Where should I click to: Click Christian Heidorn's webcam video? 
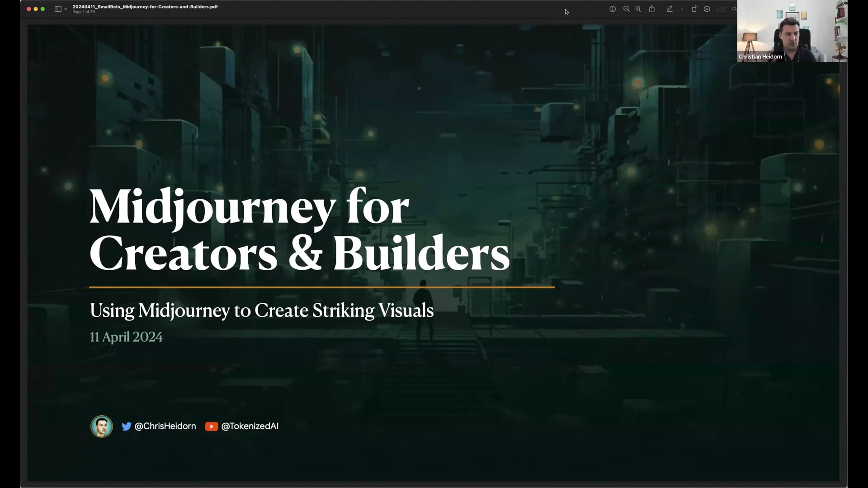pos(791,32)
